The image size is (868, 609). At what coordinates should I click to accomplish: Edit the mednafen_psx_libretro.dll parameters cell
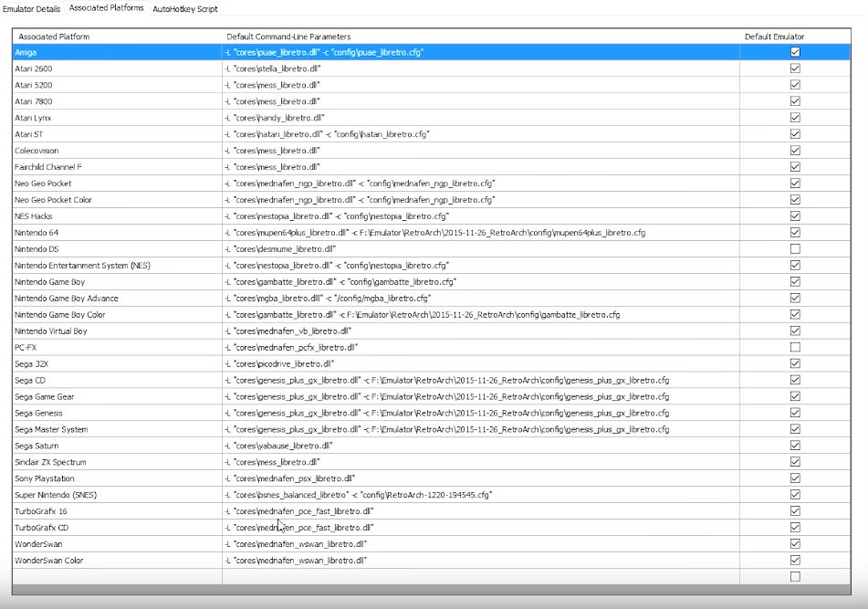point(480,478)
